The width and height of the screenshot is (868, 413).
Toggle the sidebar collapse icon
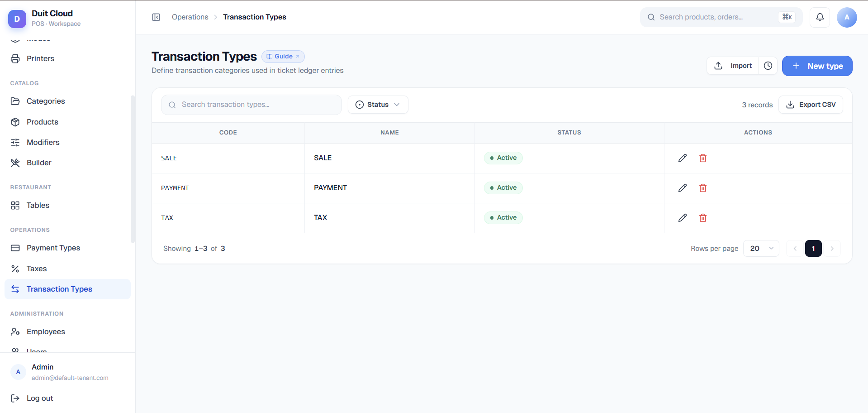(156, 17)
